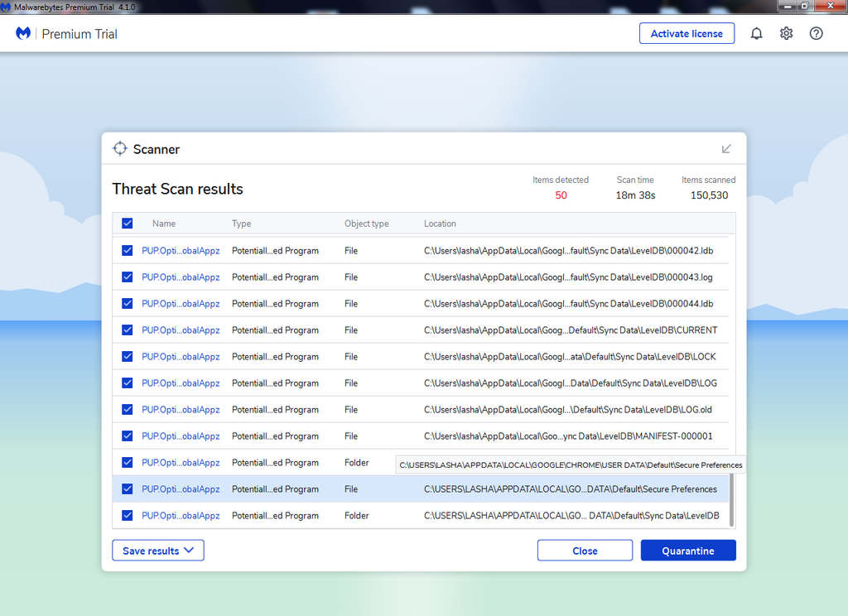Screen dimensions: 848x616
Task: Uncheck the row for LevelDB\CURRENT
Action: (x=127, y=330)
